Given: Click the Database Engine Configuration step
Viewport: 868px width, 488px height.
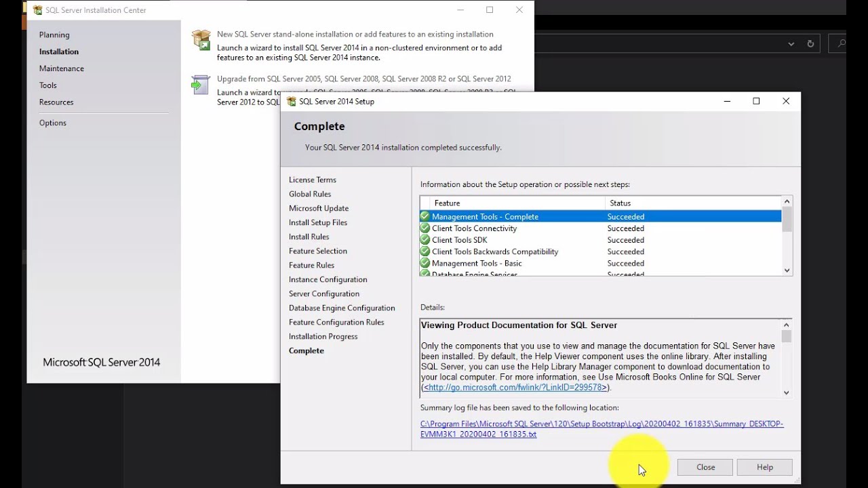Looking at the screenshot, I should pyautogui.click(x=342, y=308).
